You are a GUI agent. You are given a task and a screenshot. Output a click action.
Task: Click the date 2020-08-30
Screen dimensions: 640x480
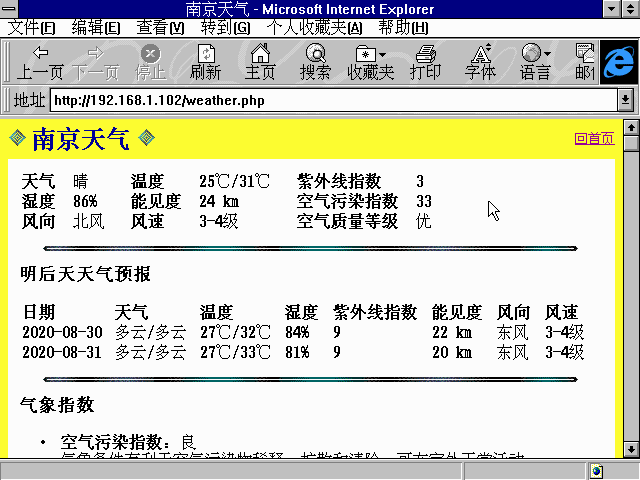(62, 332)
